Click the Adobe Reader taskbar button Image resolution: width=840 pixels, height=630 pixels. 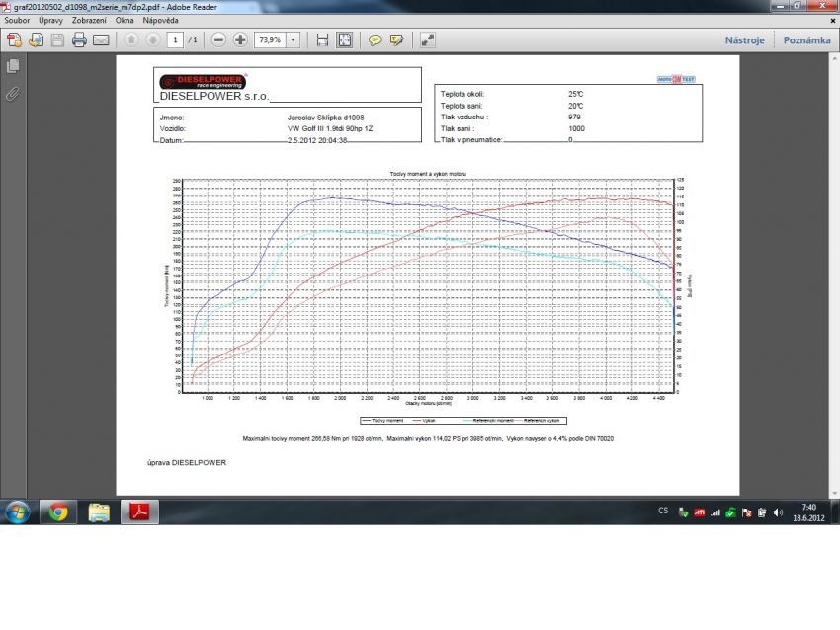139,512
